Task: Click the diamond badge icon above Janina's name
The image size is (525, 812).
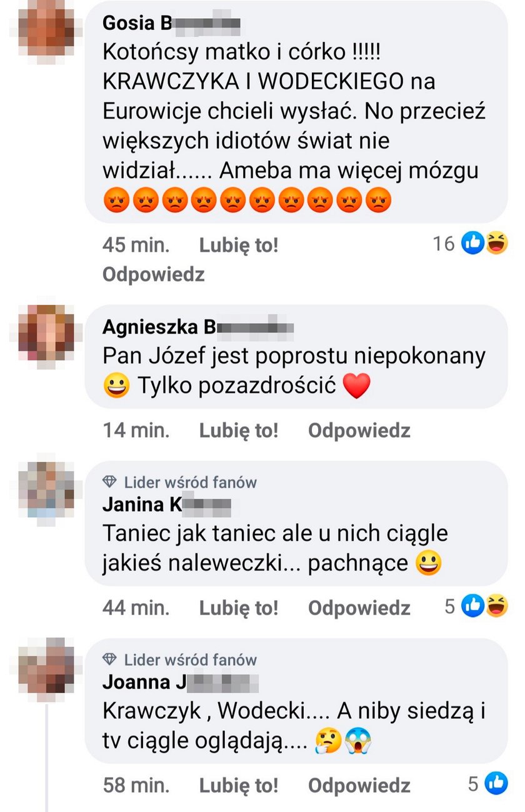Action: (111, 482)
